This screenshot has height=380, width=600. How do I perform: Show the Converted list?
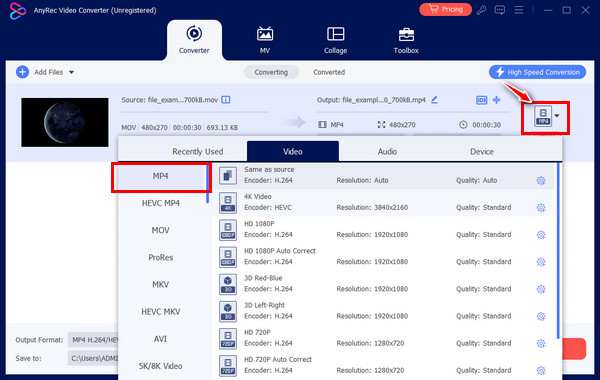(329, 72)
